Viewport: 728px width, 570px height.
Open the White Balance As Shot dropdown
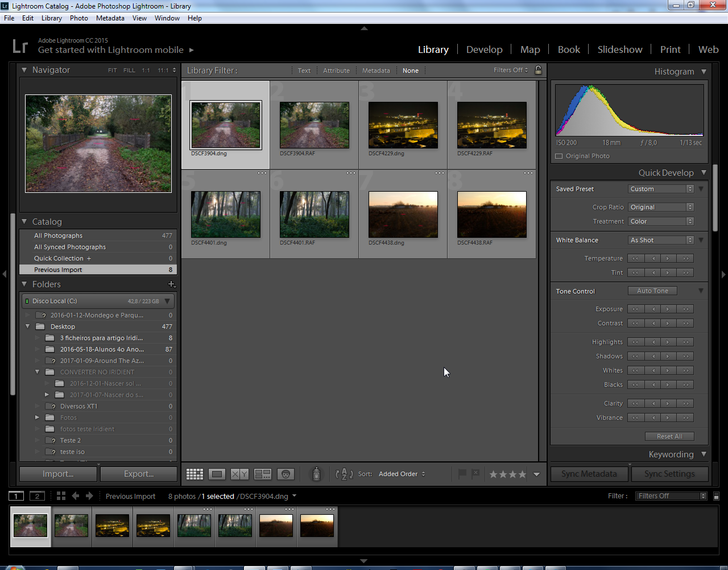[661, 240]
